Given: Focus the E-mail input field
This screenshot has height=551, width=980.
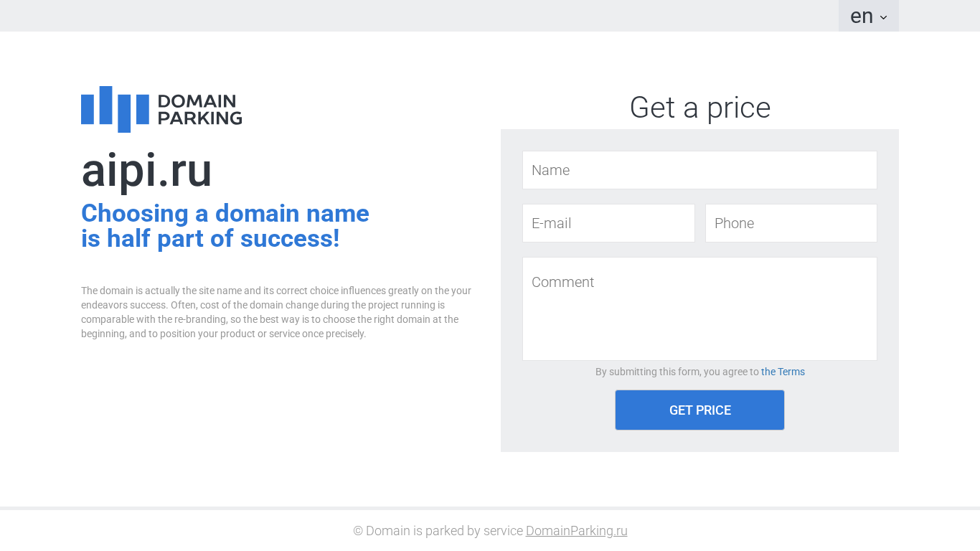Looking at the screenshot, I should click(x=608, y=223).
